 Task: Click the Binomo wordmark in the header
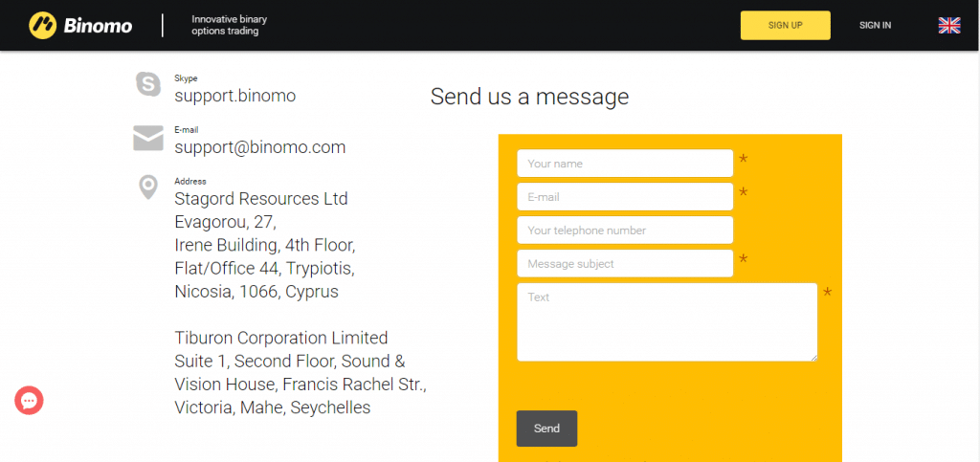click(x=98, y=26)
